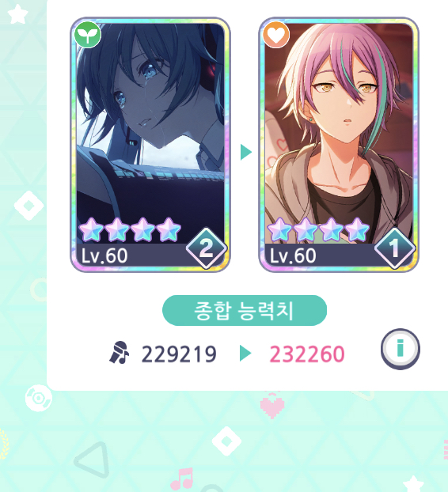The image size is (448, 492).
Task: Click the orange heart attribute icon
Action: point(276,35)
